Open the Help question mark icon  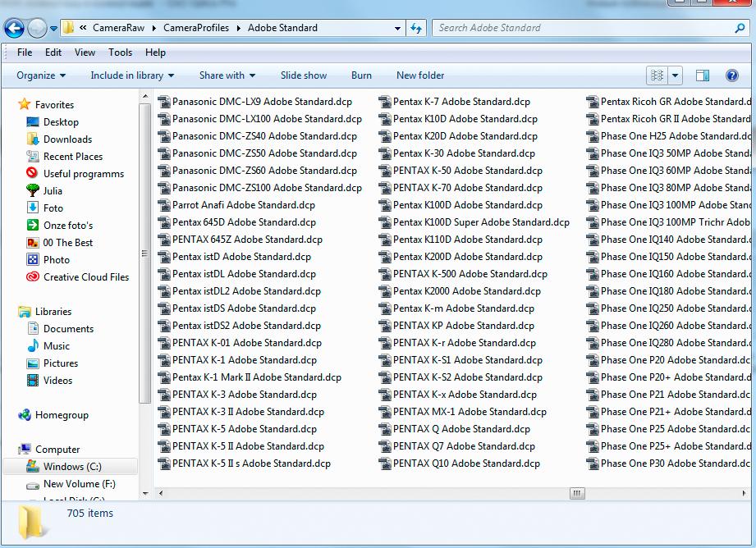coord(731,75)
